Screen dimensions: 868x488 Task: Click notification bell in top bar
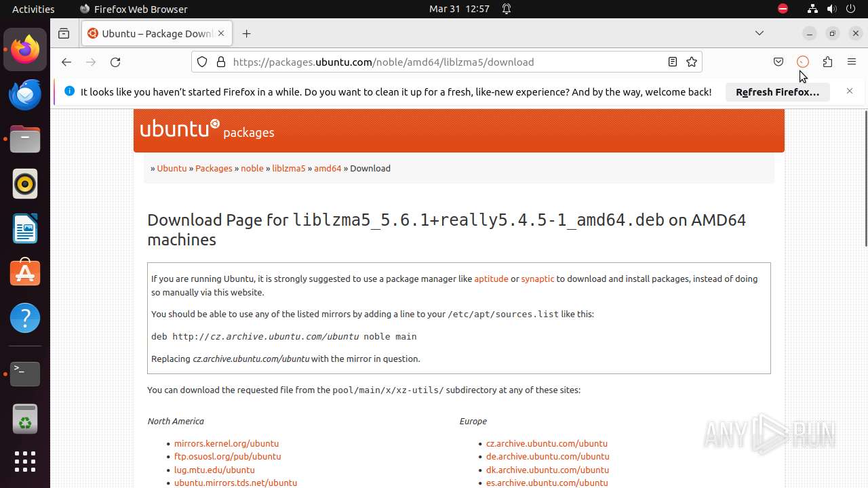pos(507,9)
